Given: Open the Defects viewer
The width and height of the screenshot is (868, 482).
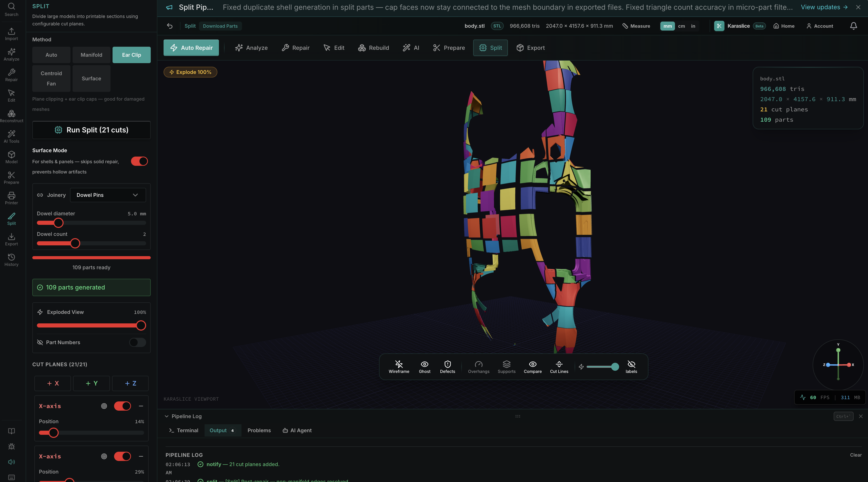Looking at the screenshot, I should tap(447, 367).
